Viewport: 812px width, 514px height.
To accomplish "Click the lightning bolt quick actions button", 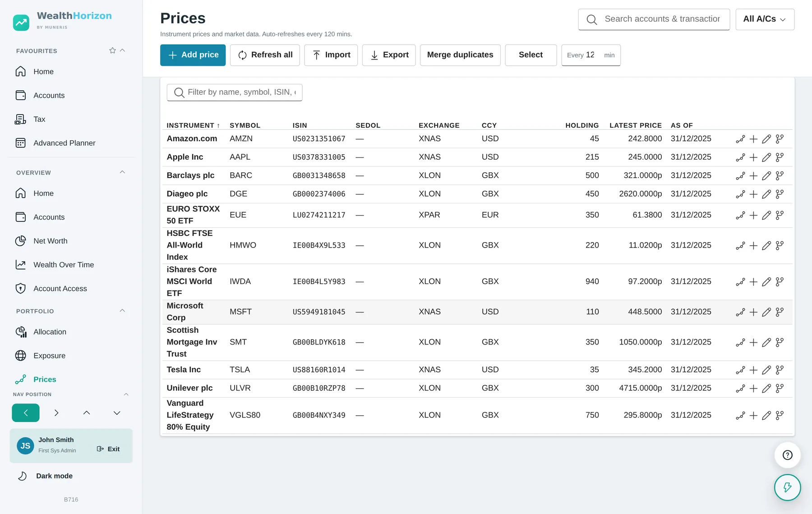I will (x=788, y=487).
